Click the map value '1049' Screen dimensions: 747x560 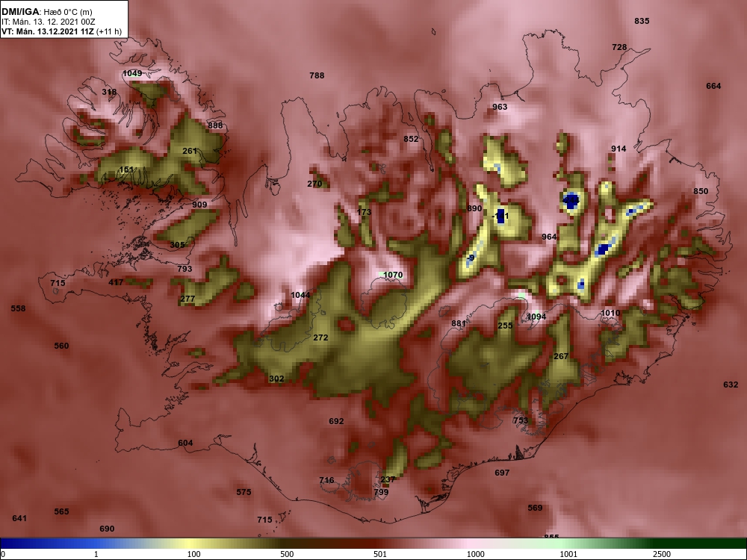[132, 73]
